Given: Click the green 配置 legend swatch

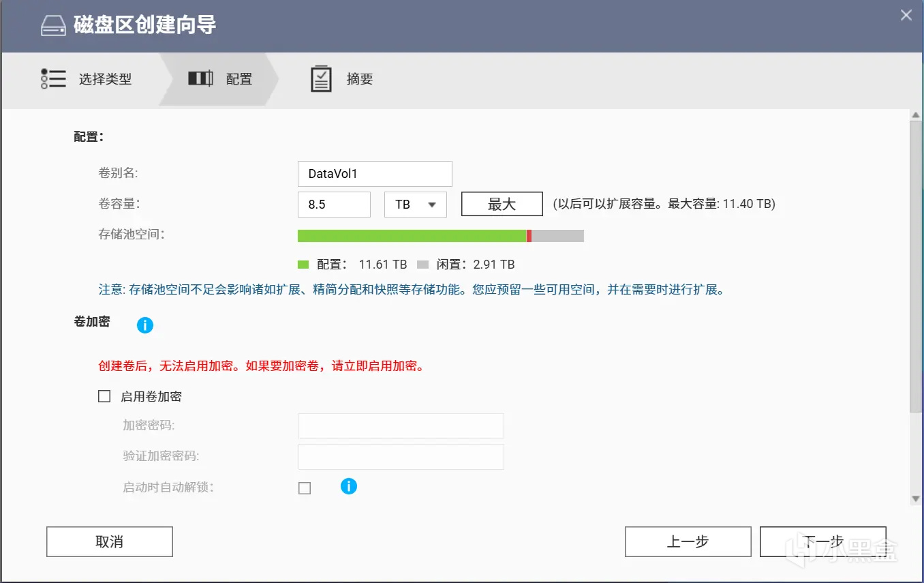Looking at the screenshot, I should [x=303, y=265].
